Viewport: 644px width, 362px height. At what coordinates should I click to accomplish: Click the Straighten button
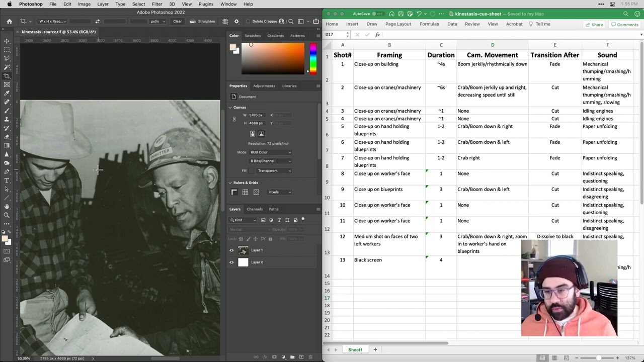click(203, 22)
